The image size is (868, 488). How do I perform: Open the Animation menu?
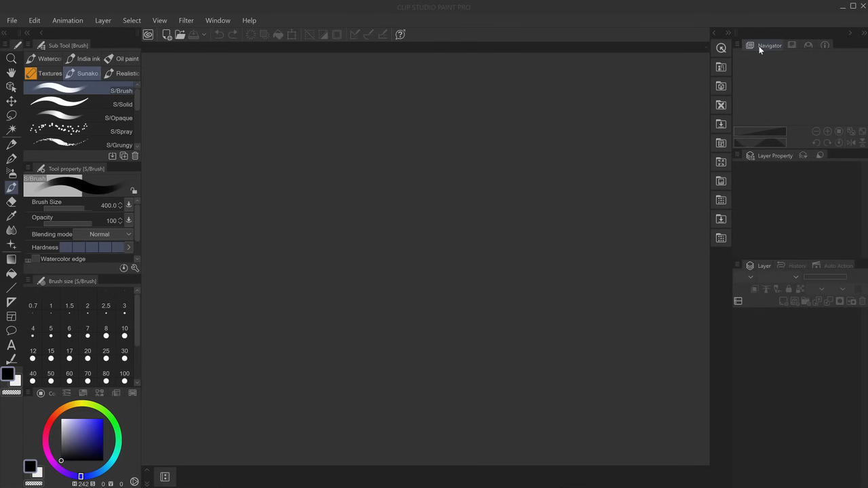tap(68, 20)
